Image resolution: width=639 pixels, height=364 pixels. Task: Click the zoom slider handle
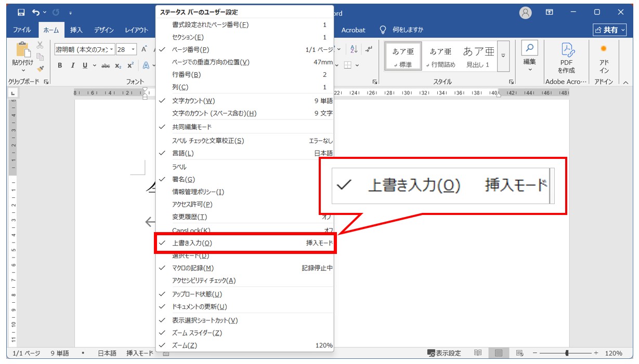[567, 353]
